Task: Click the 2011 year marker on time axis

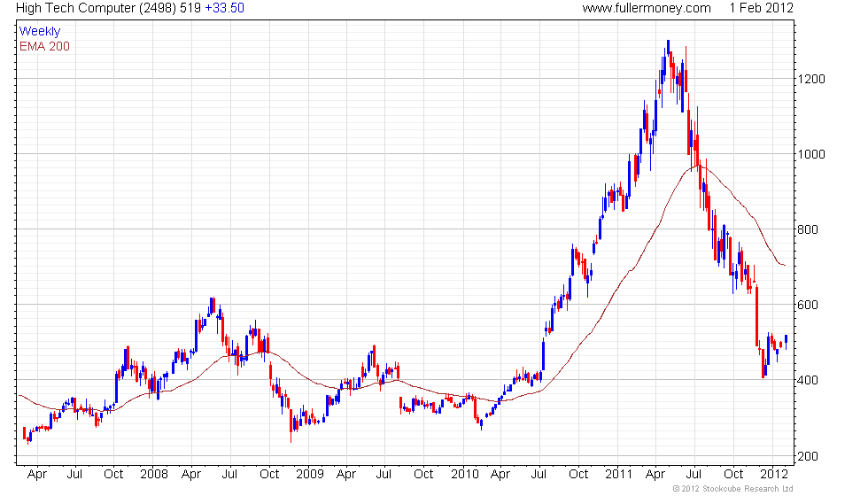Action: click(x=618, y=475)
